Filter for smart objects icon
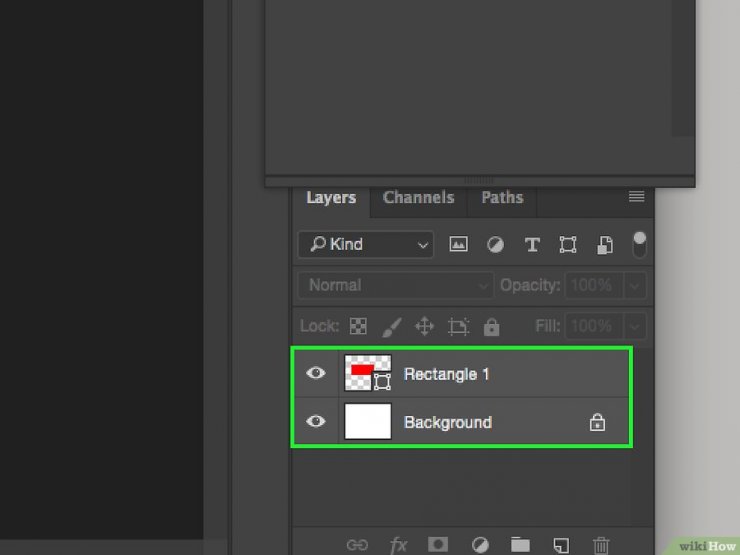 [605, 245]
